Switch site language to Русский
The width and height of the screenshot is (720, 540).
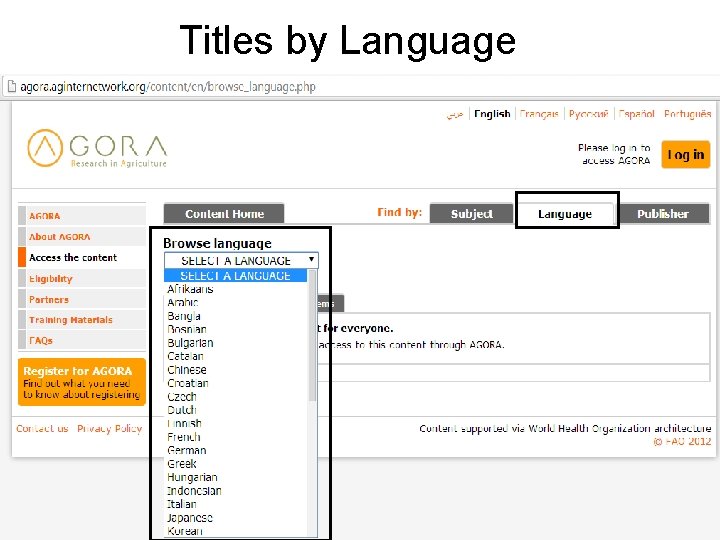[x=588, y=114]
